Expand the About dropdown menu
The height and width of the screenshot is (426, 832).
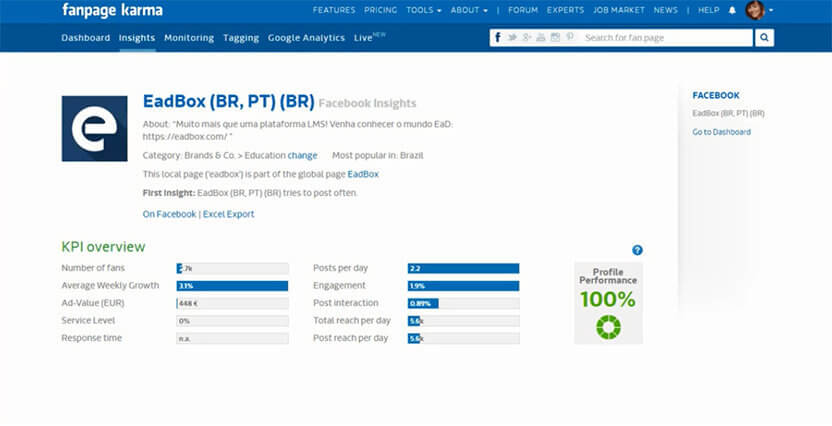click(469, 10)
